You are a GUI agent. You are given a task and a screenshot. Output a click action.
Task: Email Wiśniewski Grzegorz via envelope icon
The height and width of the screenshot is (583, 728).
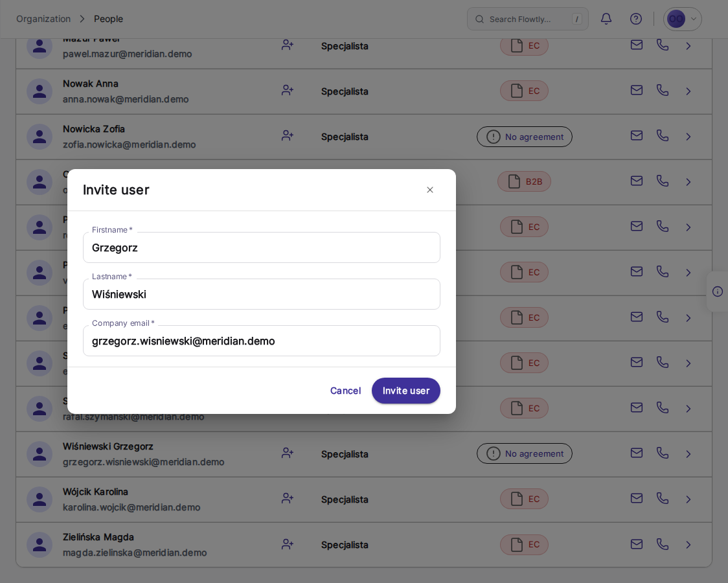637,453
